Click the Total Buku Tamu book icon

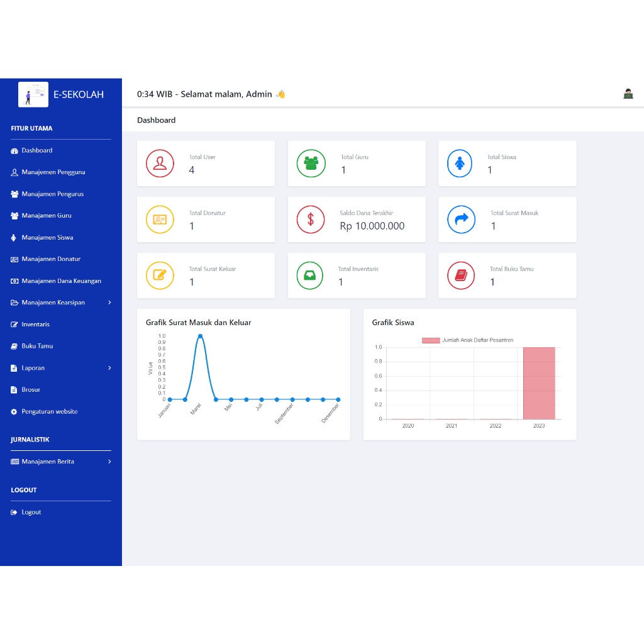(461, 275)
